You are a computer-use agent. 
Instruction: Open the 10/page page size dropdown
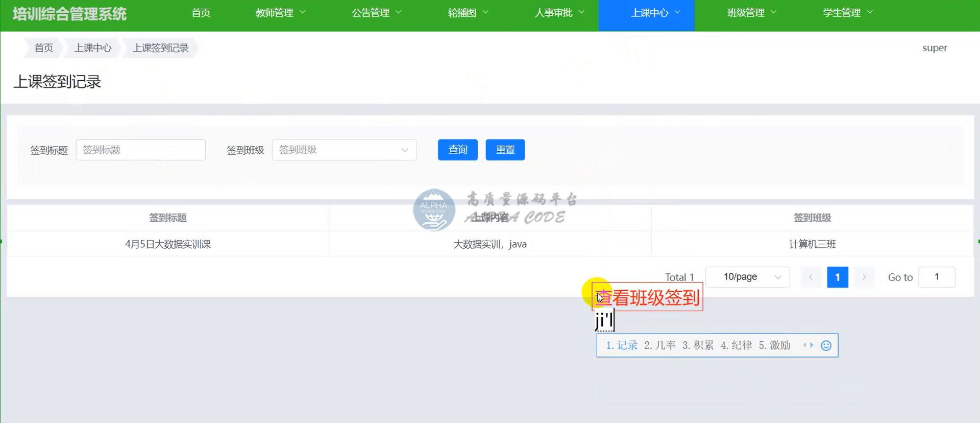click(x=747, y=277)
